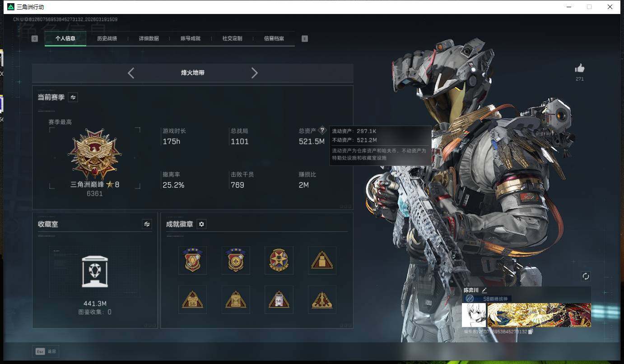
Task: Go to the 账号成就 tab
Action: click(x=191, y=39)
